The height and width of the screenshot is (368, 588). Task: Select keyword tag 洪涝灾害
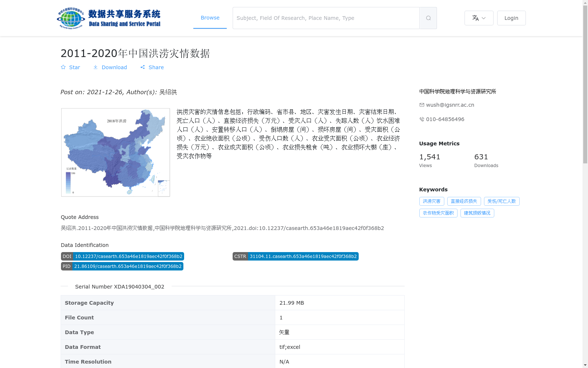(431, 201)
